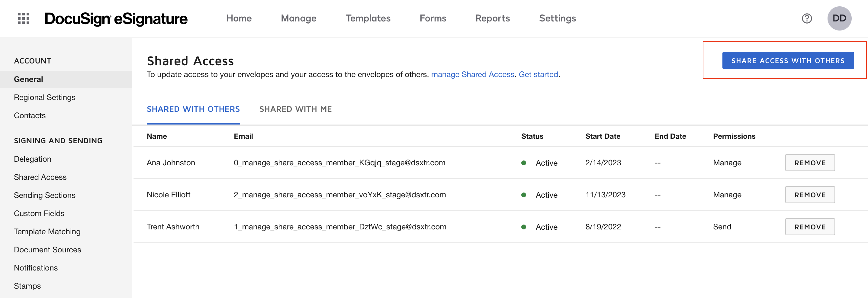
Task: Go to Stamps in the sidebar
Action: point(27,286)
